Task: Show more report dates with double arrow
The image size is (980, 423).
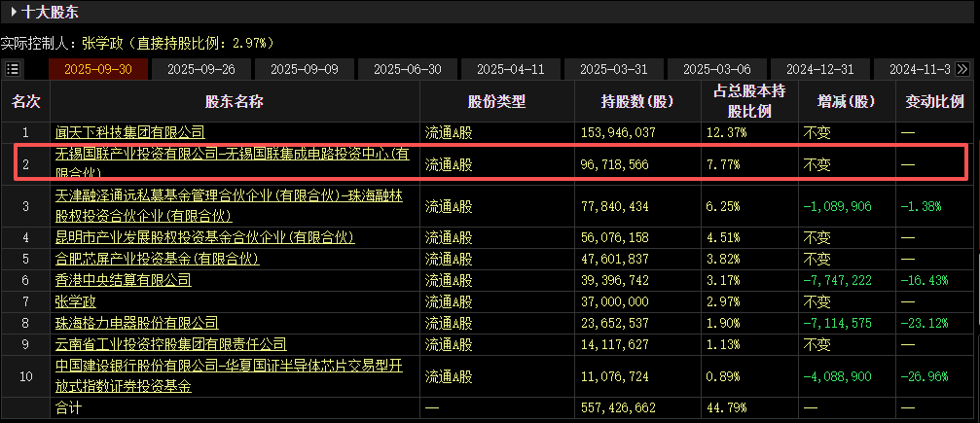Action: pos(962,69)
